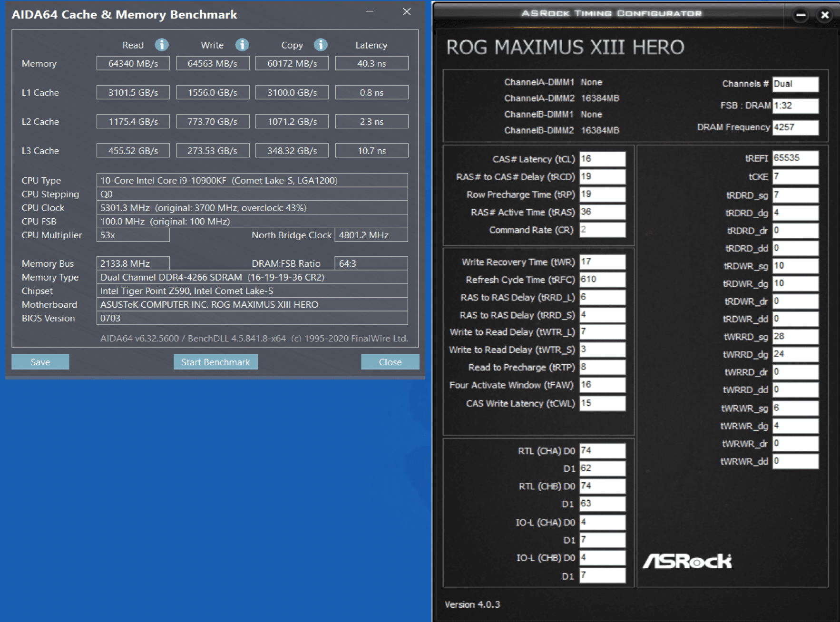Click the tRDWR_dg value field
This screenshot has width=840, height=622.
[795, 283]
